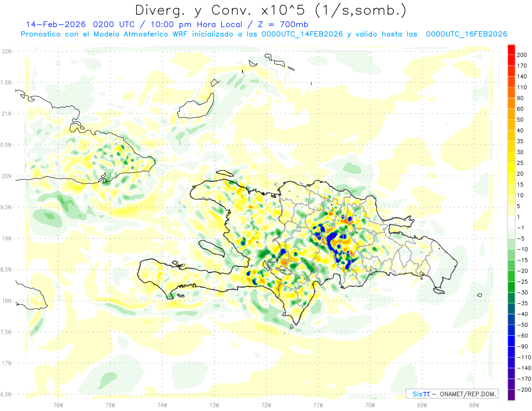532x411 pixels.
Task: Click the '75W' longitude label
Action: coord(110,405)
